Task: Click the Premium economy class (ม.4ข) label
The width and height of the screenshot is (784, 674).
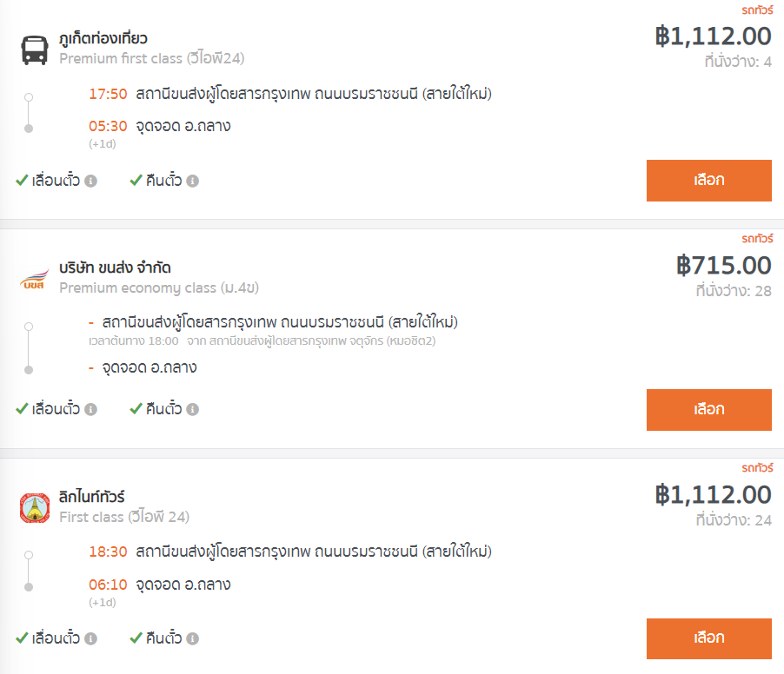Action: click(x=159, y=287)
